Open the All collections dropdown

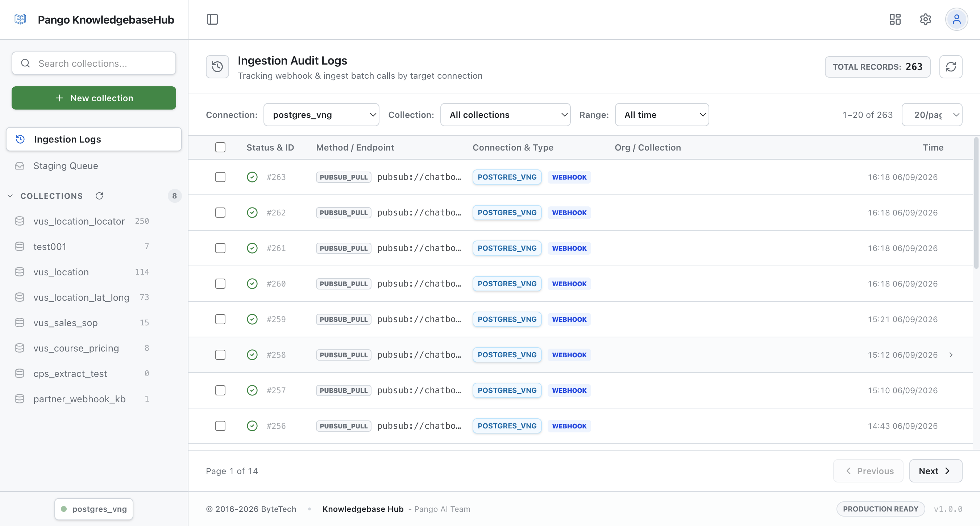point(505,115)
